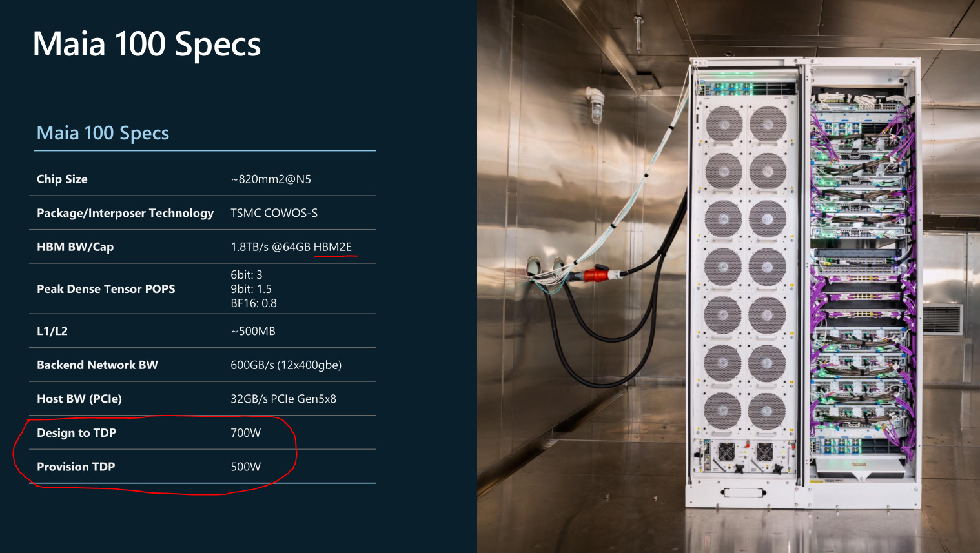The image size is (980, 553).
Task: Select the '1.8TB/s @64GB HBM2E' value
Action: 291,247
